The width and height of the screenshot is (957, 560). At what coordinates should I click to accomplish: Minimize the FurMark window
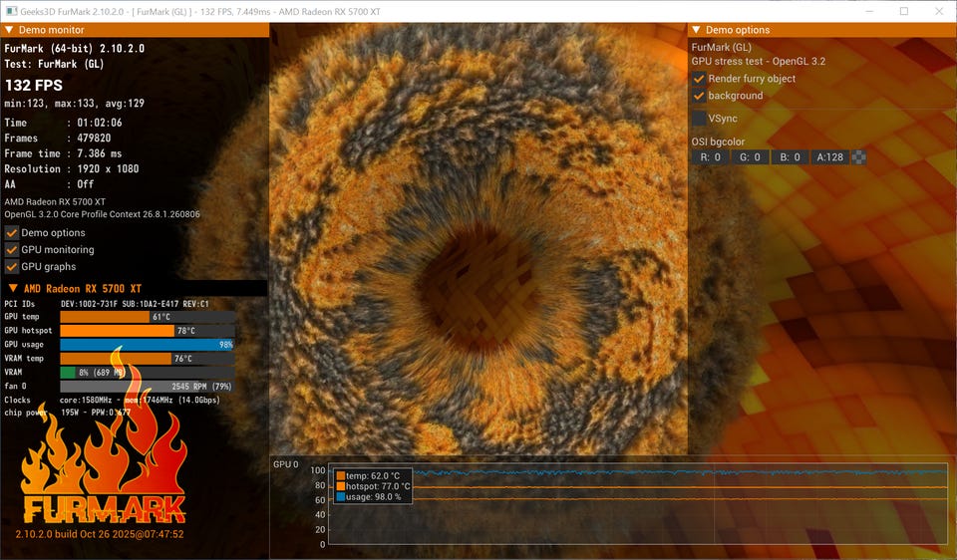[870, 11]
